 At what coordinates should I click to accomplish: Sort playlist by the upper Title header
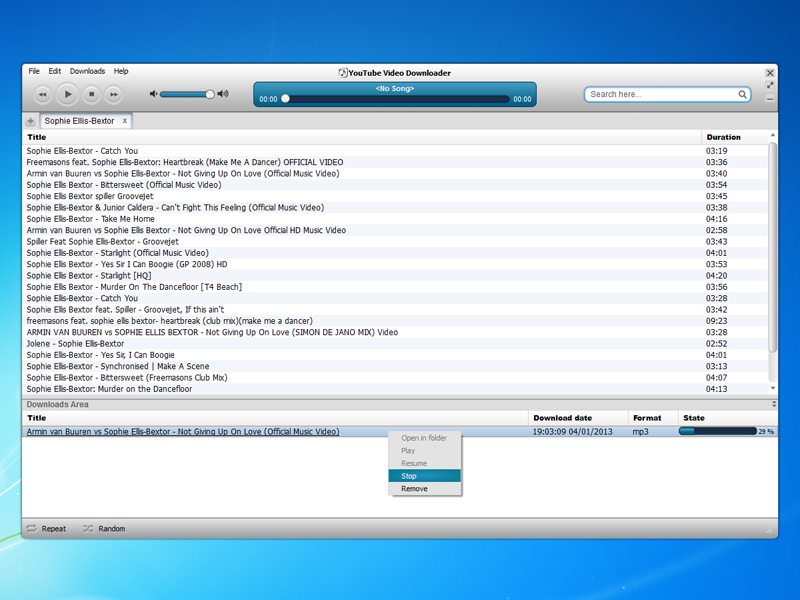[362, 137]
